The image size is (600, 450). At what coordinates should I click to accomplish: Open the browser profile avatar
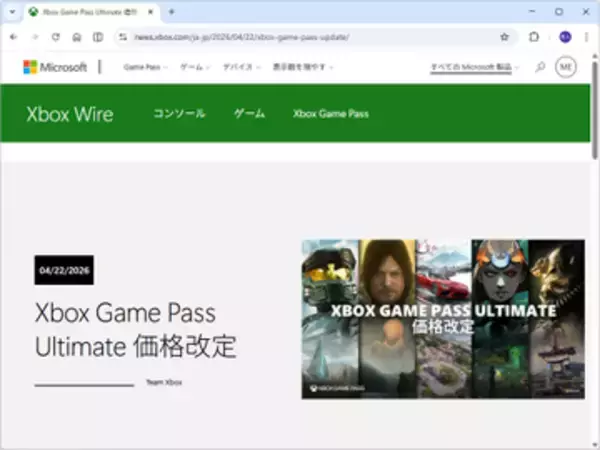coord(565,37)
